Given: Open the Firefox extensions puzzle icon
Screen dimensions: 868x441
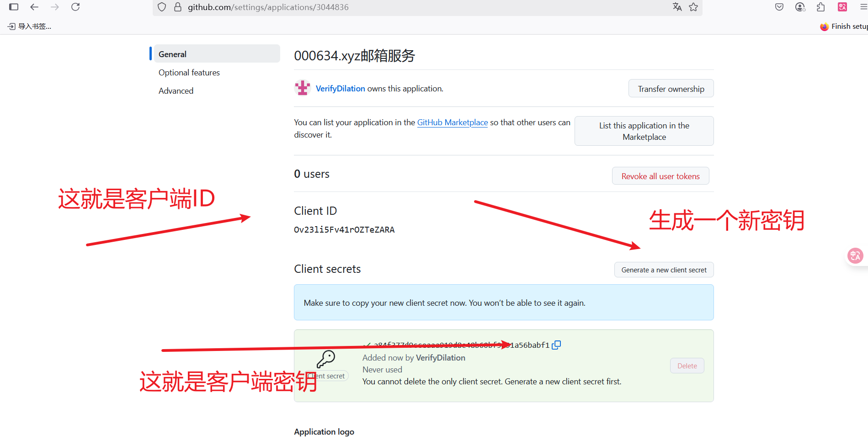Looking at the screenshot, I should [821, 7].
